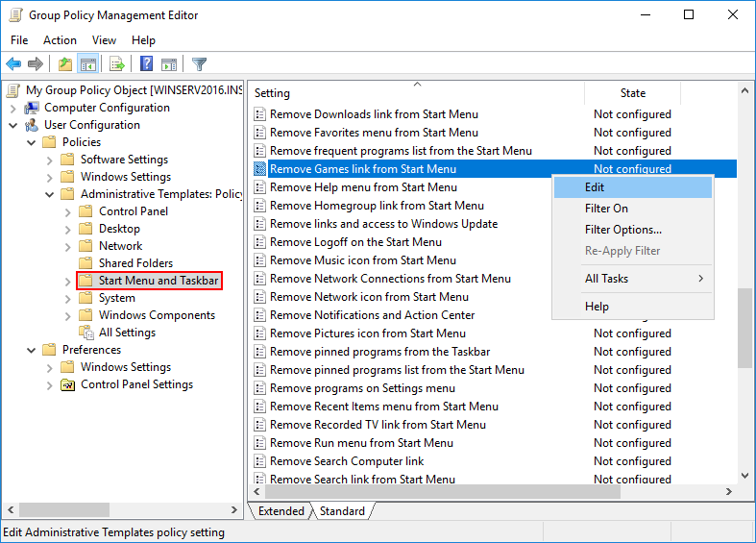The height and width of the screenshot is (543, 756).
Task: Choose Edit from the context menu
Action: pos(595,187)
